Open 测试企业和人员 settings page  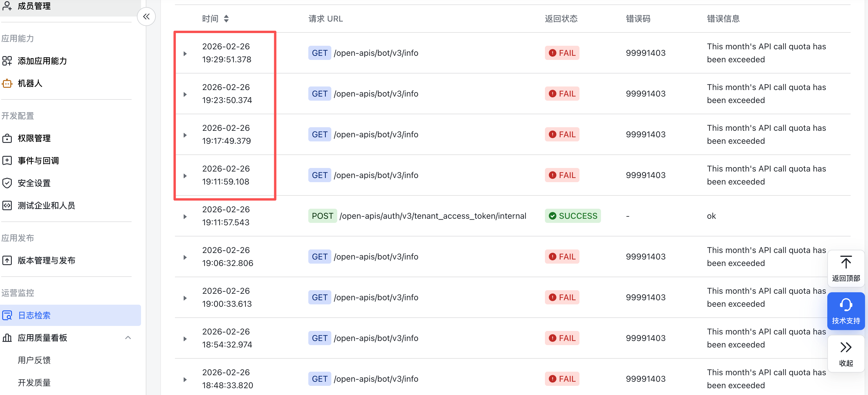coord(47,205)
